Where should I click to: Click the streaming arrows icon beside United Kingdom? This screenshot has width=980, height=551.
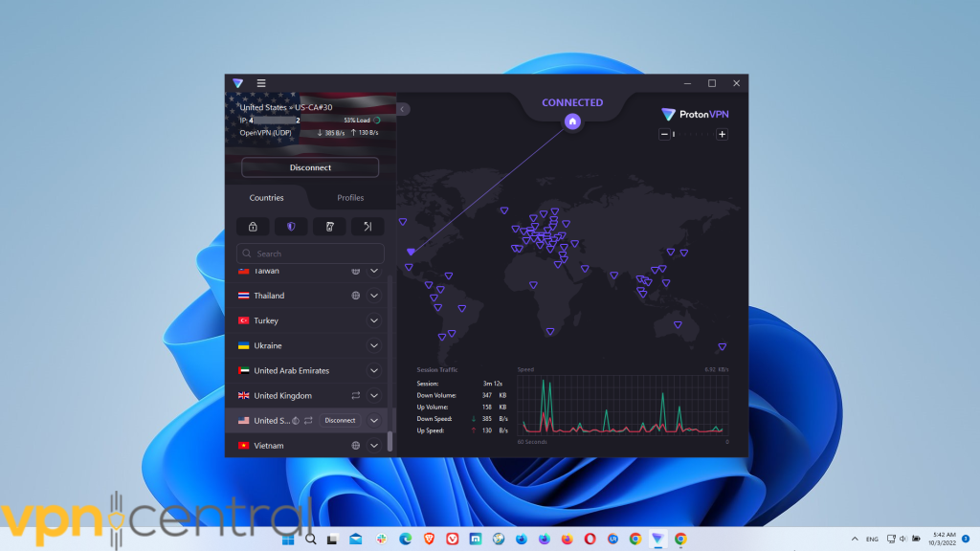(x=355, y=395)
